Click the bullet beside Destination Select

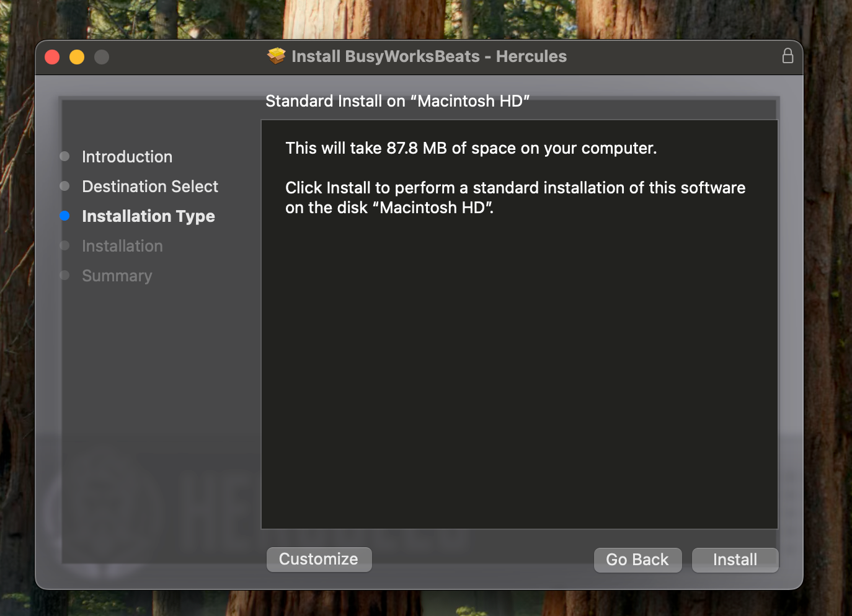pyautogui.click(x=64, y=186)
